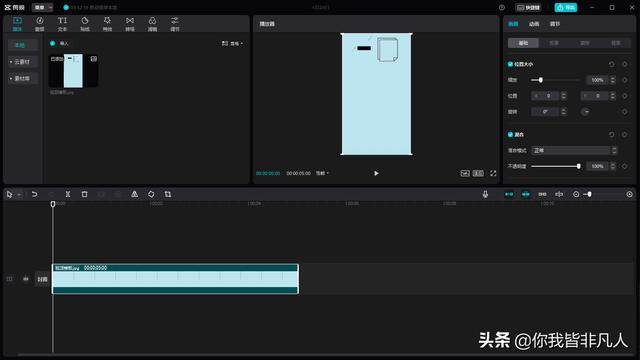Enter fullscreen preview mode

(x=493, y=173)
